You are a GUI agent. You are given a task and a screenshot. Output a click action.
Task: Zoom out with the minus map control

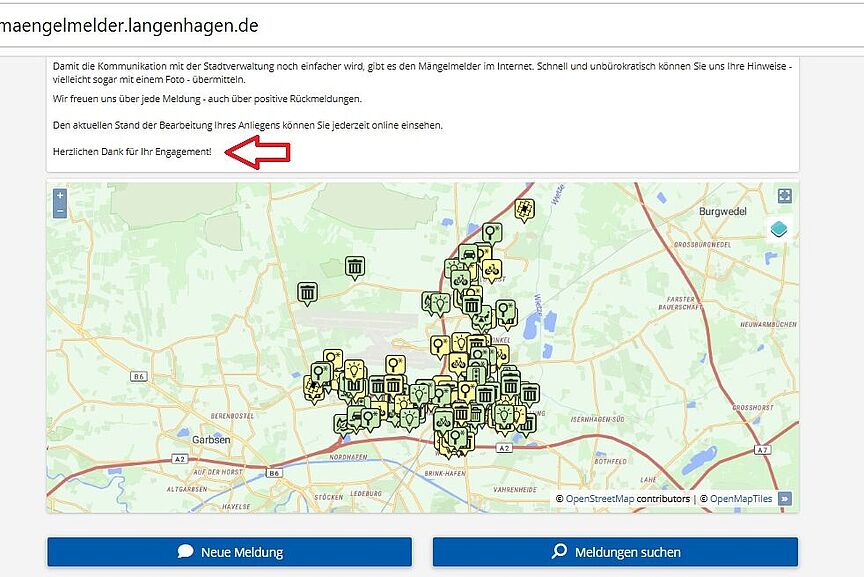(60, 212)
